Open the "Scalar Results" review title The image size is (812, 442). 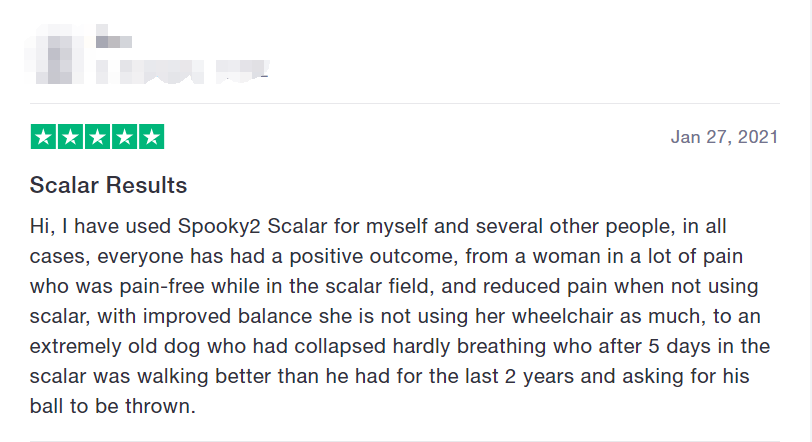pos(108,185)
